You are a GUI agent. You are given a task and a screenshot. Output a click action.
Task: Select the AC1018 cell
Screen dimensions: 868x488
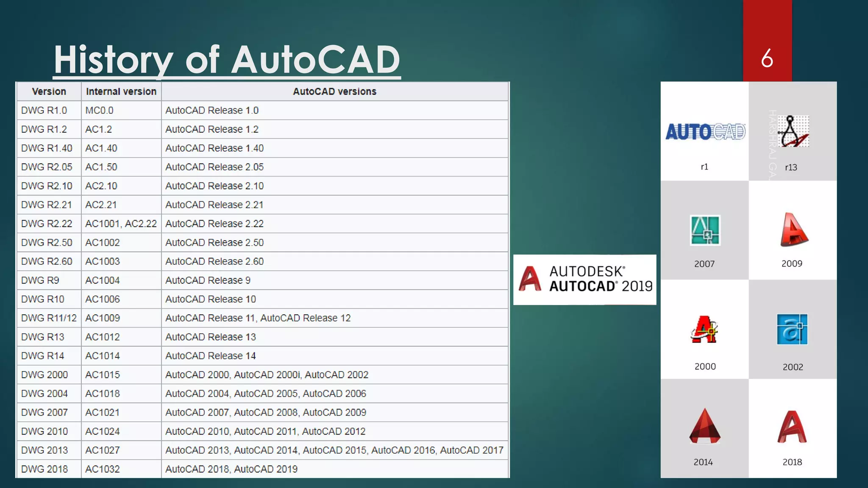coord(121,394)
